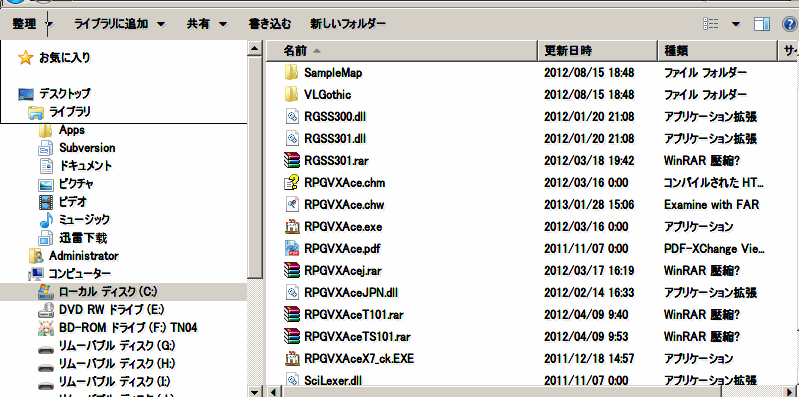Select ローカル ディスク (C:) drive
This screenshot has width=799, height=397.
pyautogui.click(x=108, y=292)
